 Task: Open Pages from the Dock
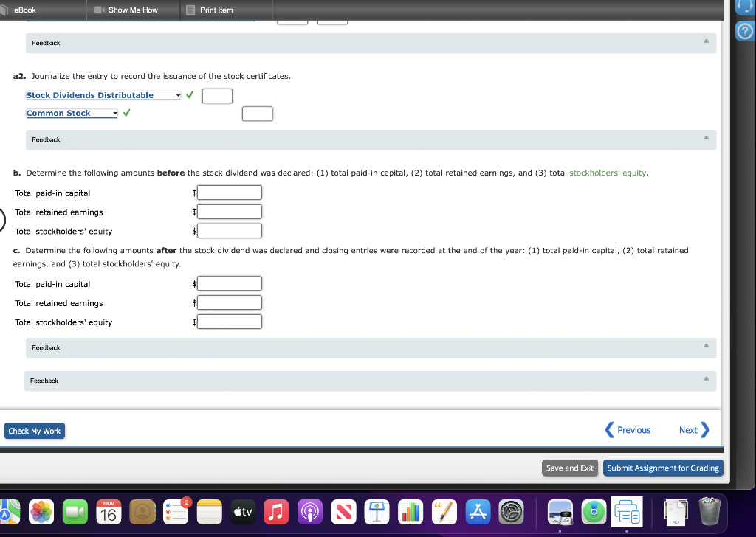[444, 511]
